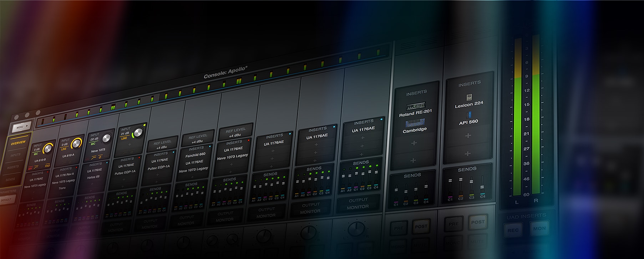
Task: Add plugin in empty slot below Cambridge
Action: (x=414, y=143)
